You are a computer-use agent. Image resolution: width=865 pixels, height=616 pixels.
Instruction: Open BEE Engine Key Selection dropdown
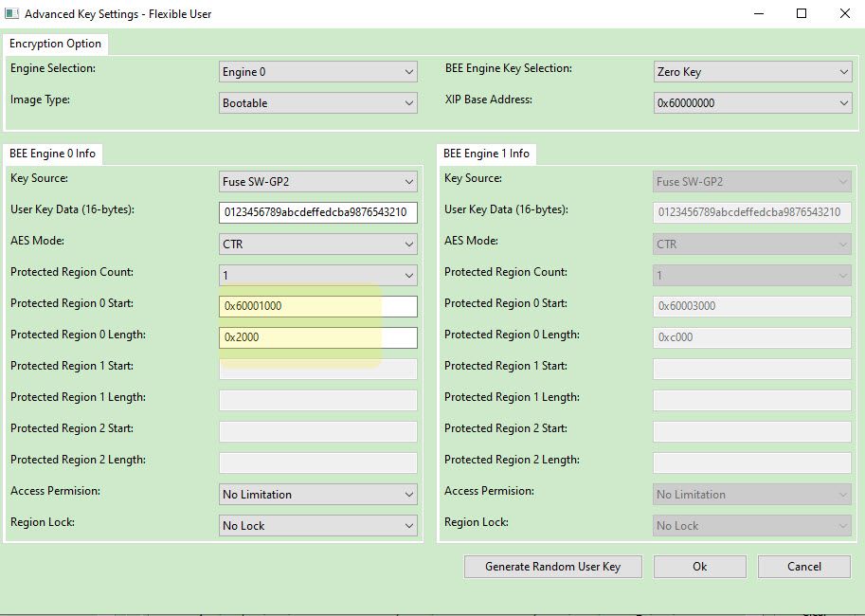click(752, 72)
